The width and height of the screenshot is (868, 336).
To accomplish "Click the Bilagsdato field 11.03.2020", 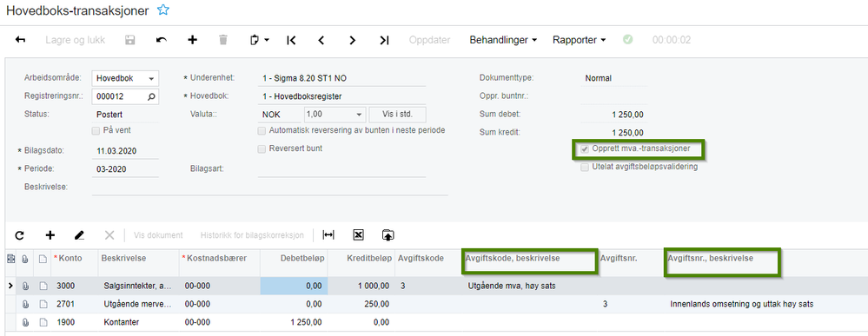I will [x=126, y=150].
